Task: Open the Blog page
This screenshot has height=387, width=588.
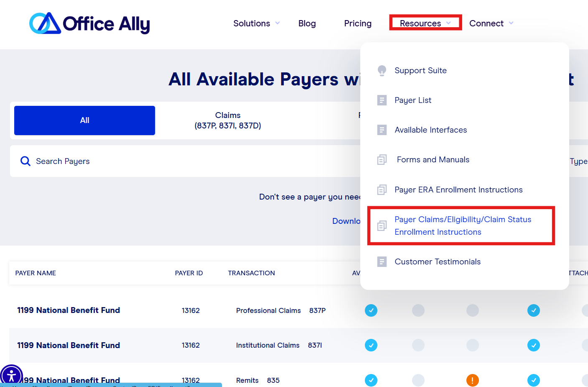Action: [x=307, y=23]
